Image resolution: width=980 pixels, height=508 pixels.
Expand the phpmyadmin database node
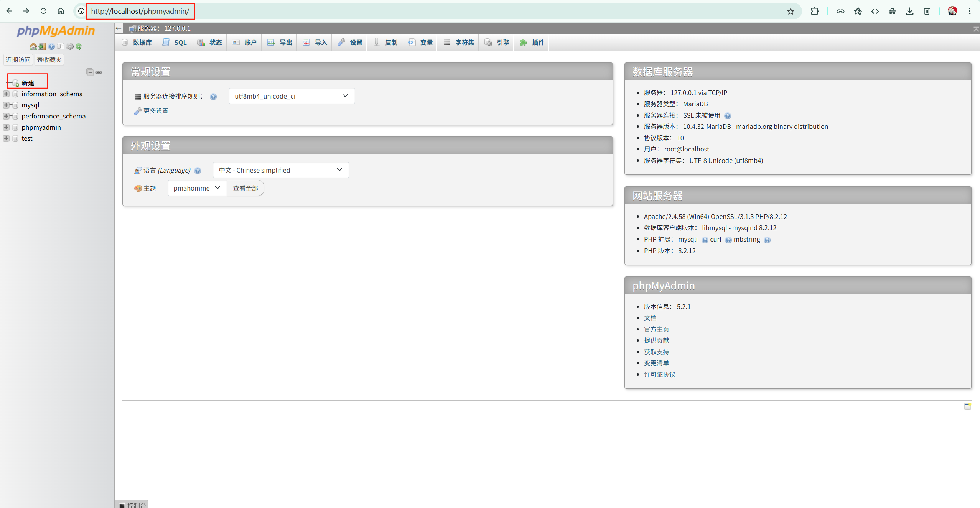pos(6,127)
